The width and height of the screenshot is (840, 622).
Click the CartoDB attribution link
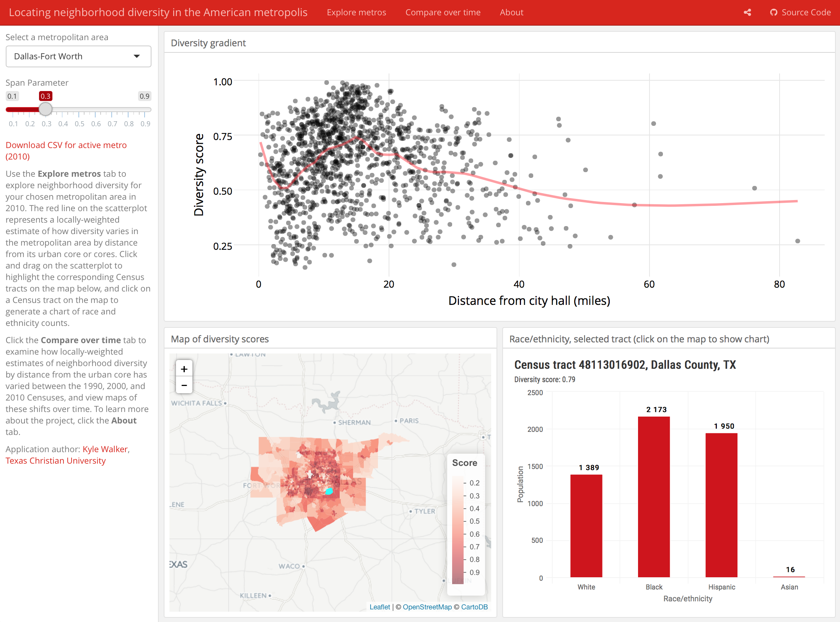pos(474,607)
